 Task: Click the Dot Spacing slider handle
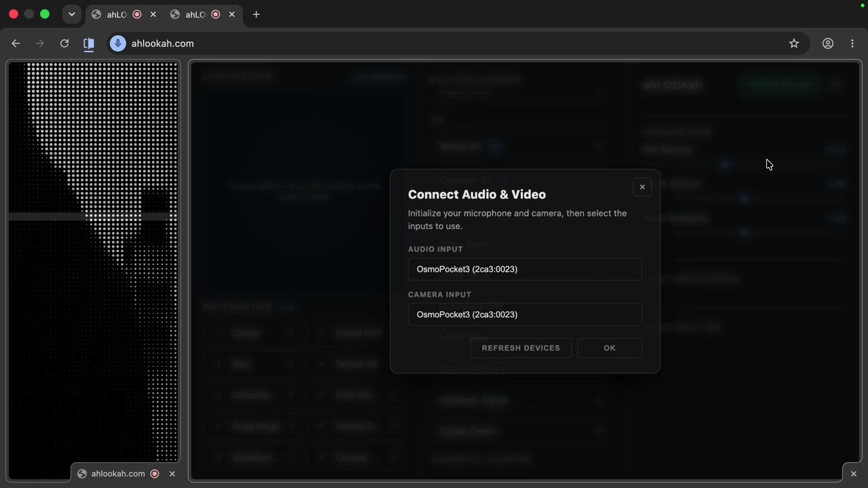point(725,164)
